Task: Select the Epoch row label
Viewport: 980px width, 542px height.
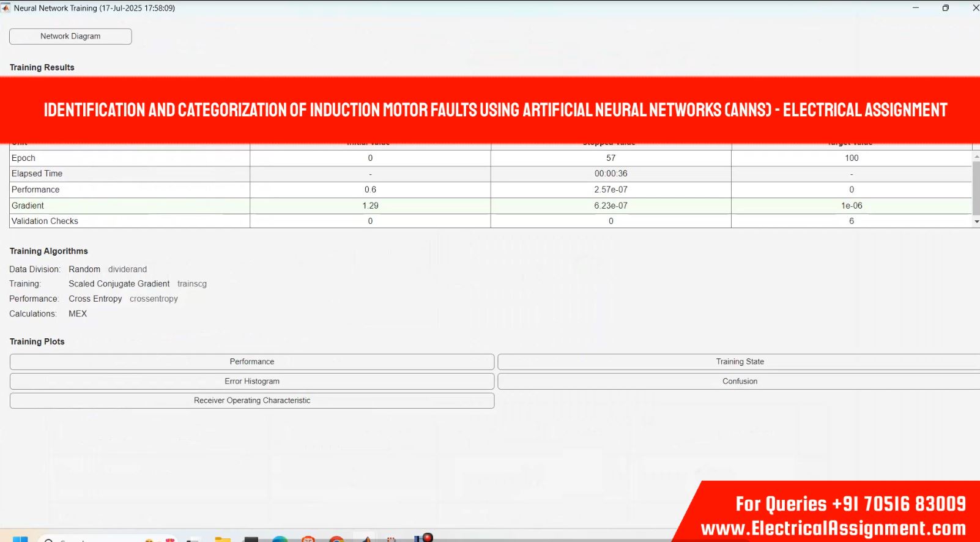Action: (23, 158)
